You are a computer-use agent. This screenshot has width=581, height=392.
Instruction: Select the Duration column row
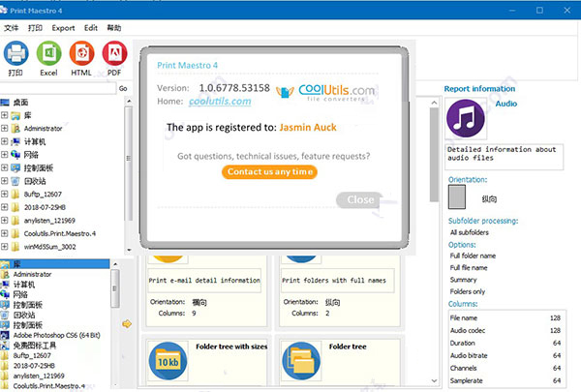pos(505,343)
